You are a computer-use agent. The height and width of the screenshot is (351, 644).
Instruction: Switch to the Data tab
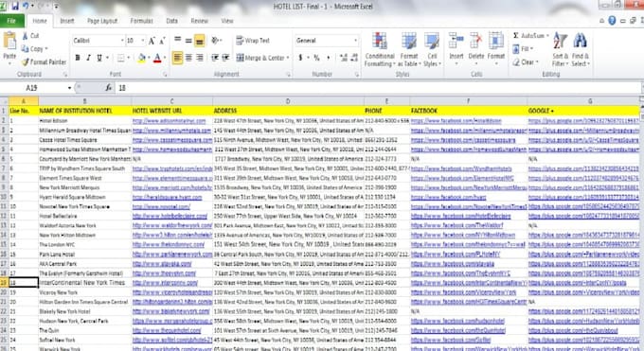click(x=172, y=21)
